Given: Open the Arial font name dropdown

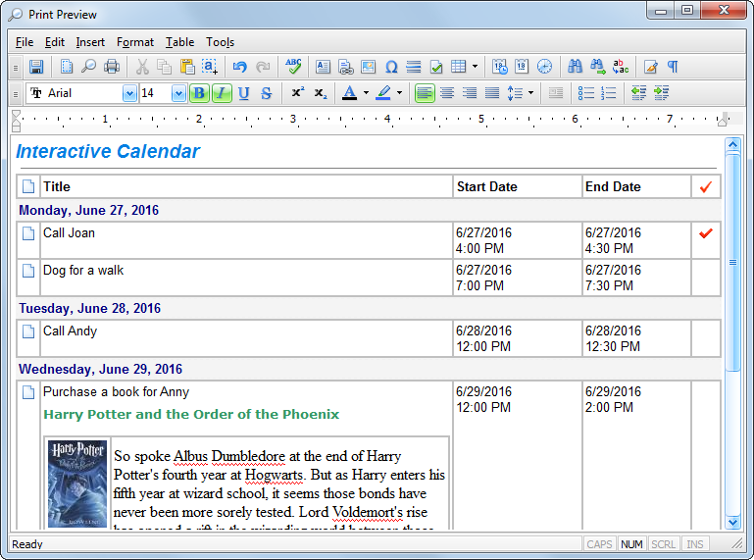Looking at the screenshot, I should (x=129, y=93).
